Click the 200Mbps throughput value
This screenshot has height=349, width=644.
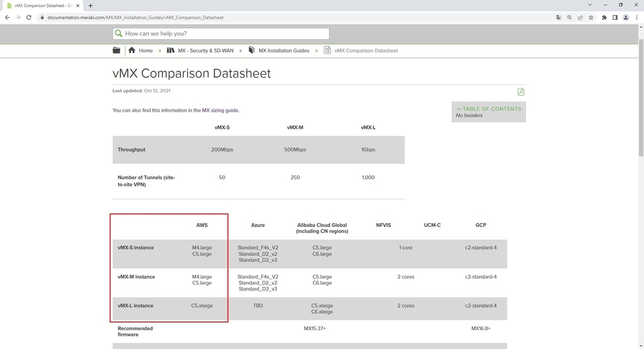point(222,150)
